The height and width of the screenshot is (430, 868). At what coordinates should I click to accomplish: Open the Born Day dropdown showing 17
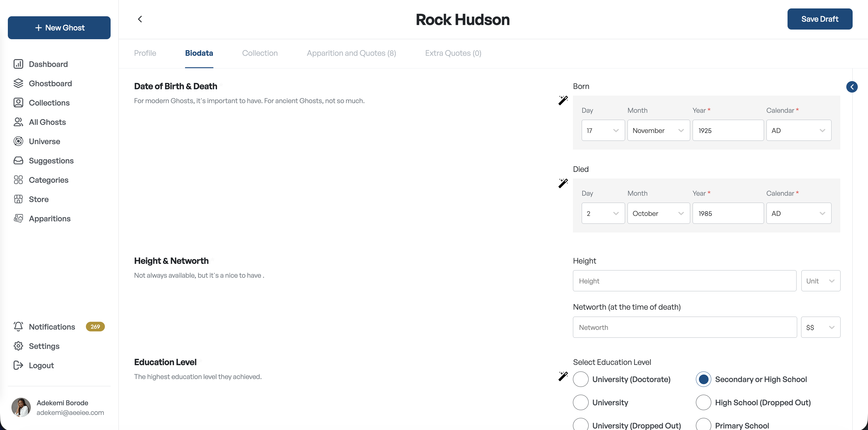click(603, 131)
